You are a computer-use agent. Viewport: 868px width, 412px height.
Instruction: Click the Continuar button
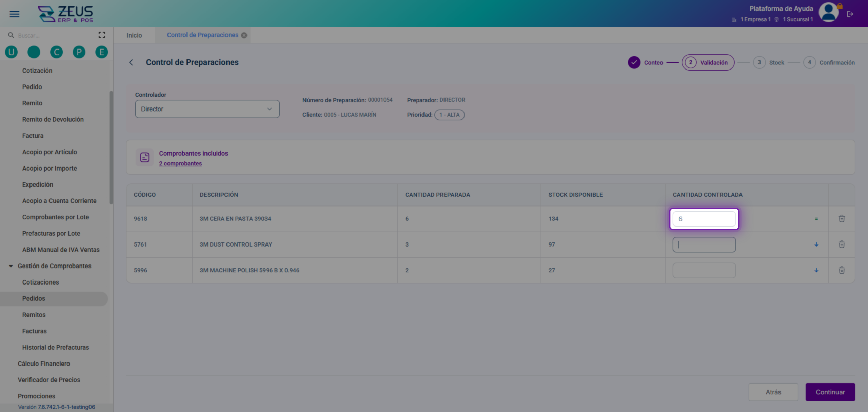click(830, 392)
